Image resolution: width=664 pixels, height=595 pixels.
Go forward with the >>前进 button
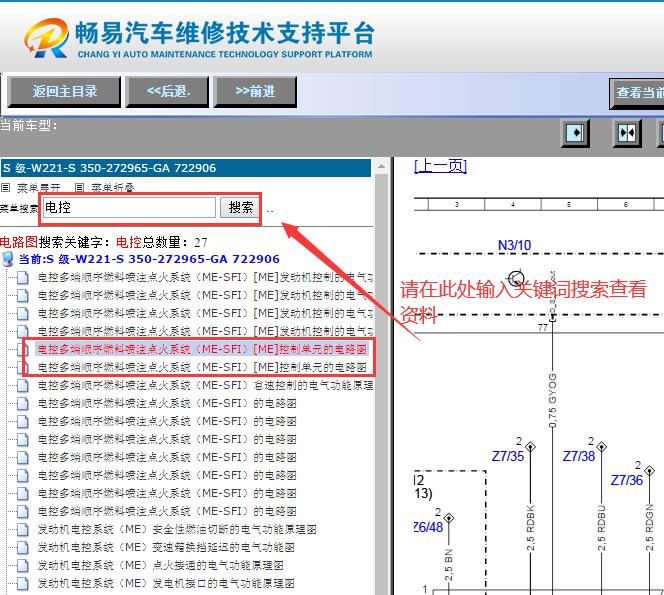point(255,91)
